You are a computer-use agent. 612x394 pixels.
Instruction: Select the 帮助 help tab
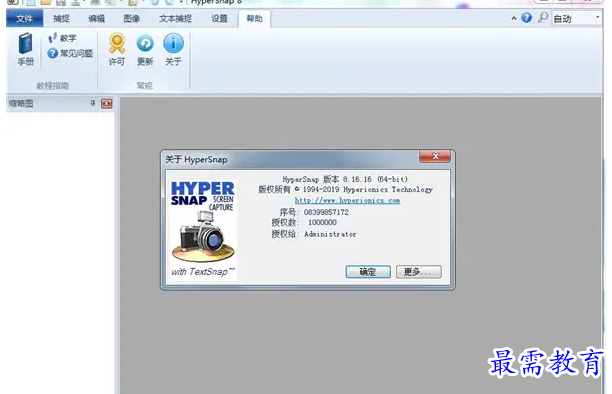pyautogui.click(x=254, y=18)
